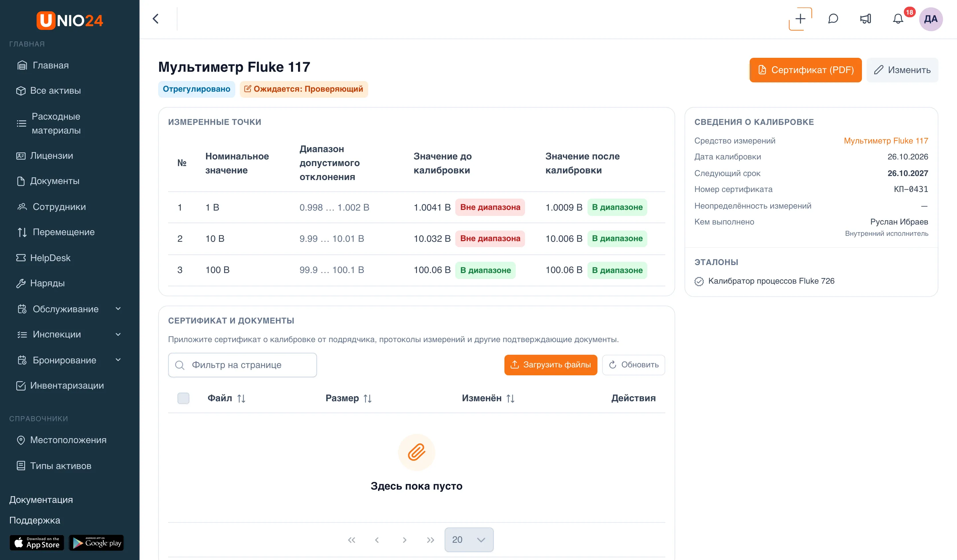Open Все активы in the sidebar
Viewport: 957px width, 560px height.
pyautogui.click(x=49, y=90)
